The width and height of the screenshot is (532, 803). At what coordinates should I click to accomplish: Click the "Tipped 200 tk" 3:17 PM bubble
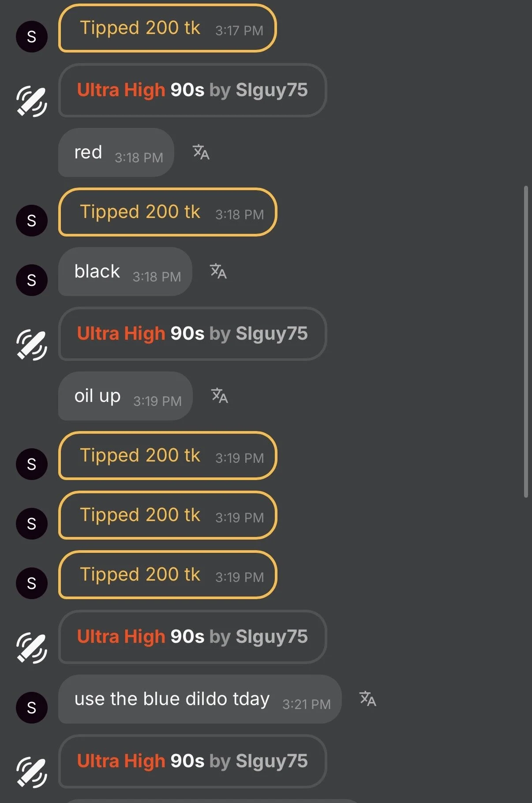pyautogui.click(x=167, y=28)
